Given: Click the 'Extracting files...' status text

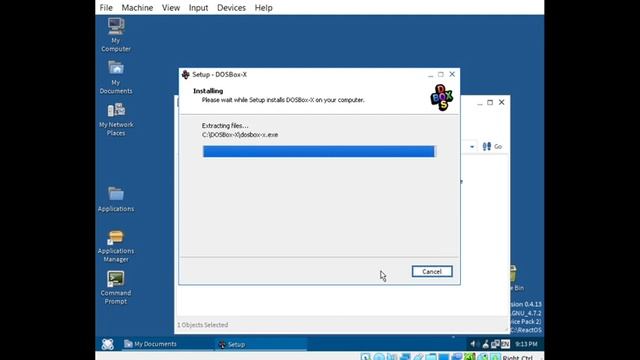Looking at the screenshot, I should pos(225,126).
